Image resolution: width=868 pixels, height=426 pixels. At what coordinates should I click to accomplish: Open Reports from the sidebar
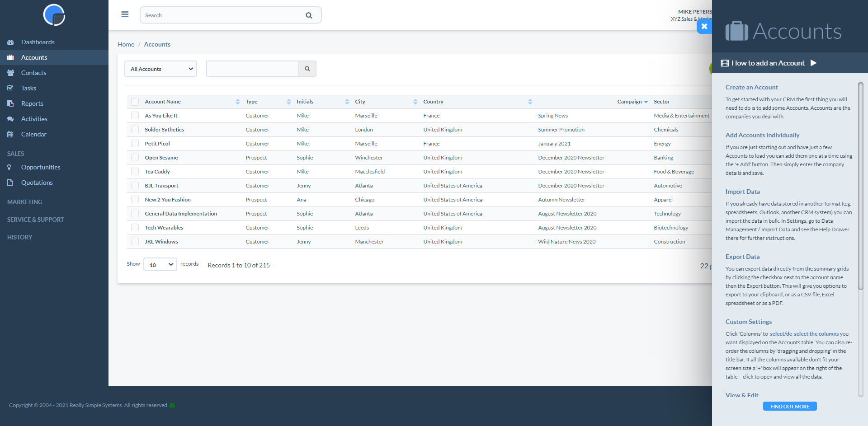[x=33, y=103]
